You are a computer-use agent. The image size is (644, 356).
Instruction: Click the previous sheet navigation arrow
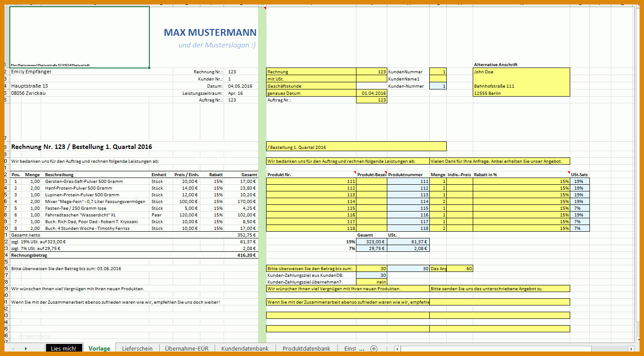click(13, 349)
